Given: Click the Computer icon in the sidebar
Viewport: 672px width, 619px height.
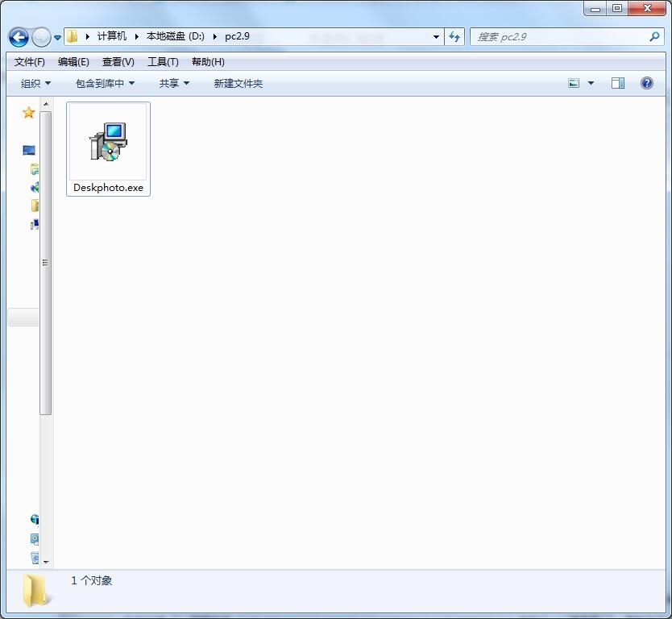Looking at the screenshot, I should point(35,224).
